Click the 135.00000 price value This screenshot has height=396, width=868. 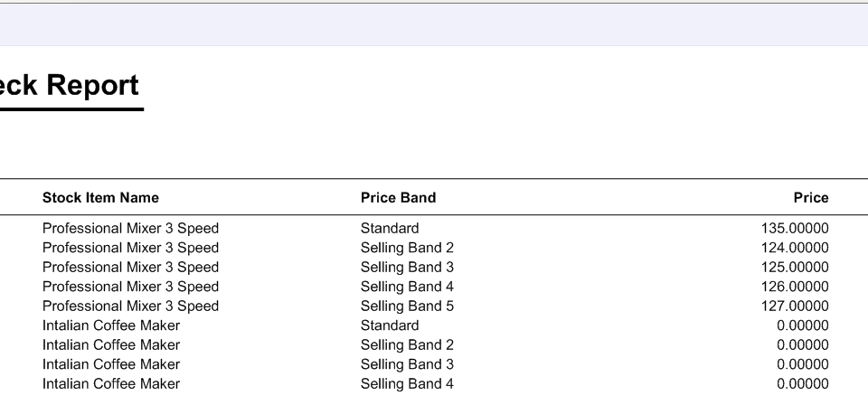coord(795,228)
